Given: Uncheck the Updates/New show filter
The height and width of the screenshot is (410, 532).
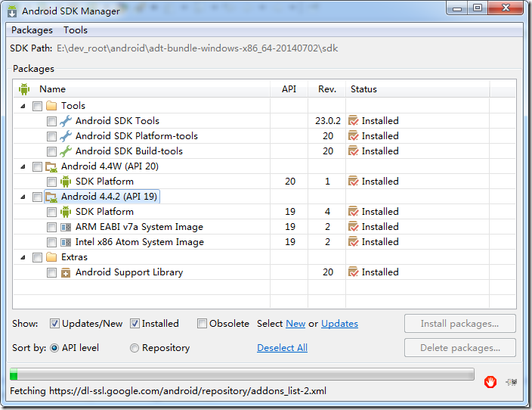Looking at the screenshot, I should [54, 324].
